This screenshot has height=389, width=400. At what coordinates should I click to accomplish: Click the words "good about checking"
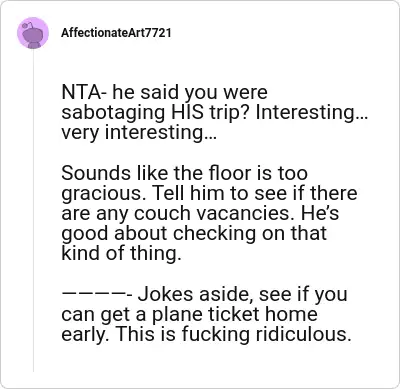(x=159, y=235)
